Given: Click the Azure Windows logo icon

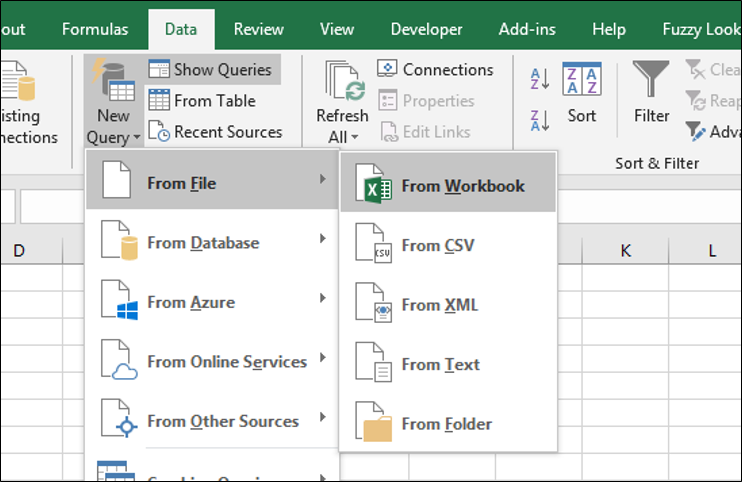Looking at the screenshot, I should coord(127,310).
